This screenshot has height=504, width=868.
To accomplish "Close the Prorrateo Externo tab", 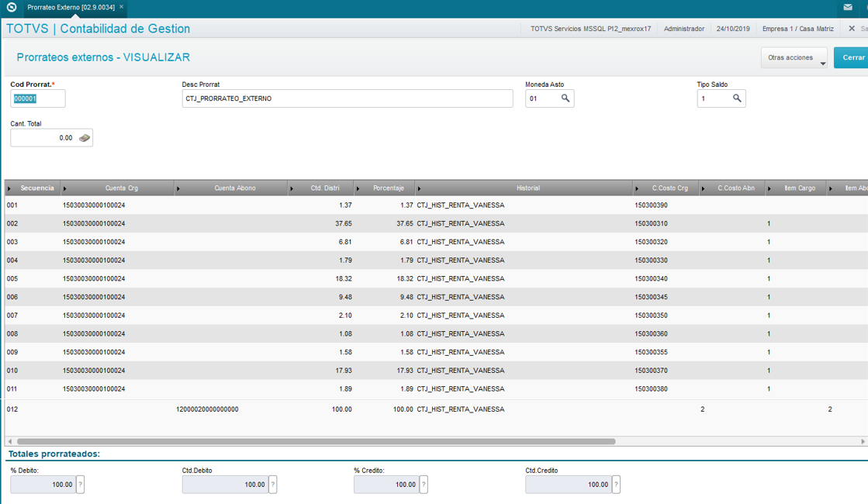I will [121, 7].
